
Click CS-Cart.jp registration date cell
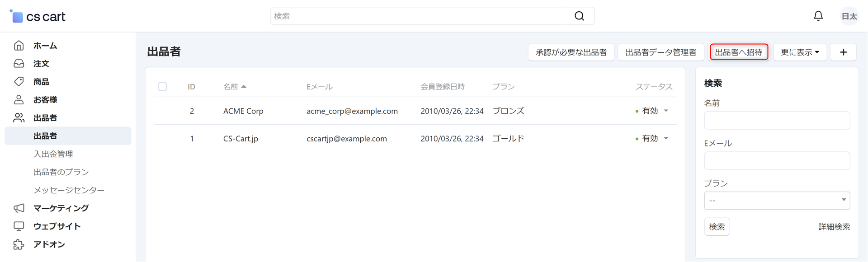pos(452,139)
